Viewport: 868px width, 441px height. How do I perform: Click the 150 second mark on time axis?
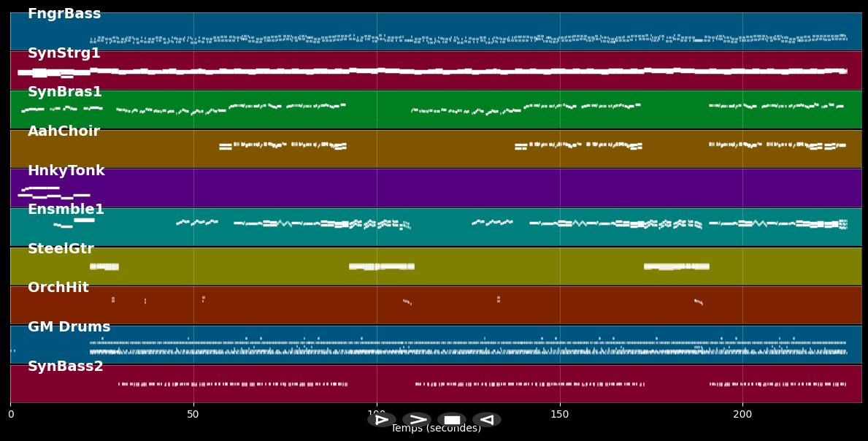(559, 415)
